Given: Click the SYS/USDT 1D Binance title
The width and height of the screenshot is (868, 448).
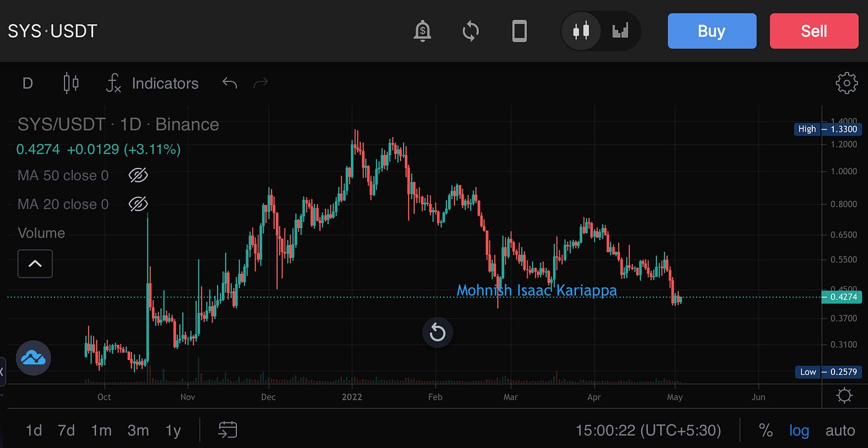Looking at the screenshot, I should point(118,125).
